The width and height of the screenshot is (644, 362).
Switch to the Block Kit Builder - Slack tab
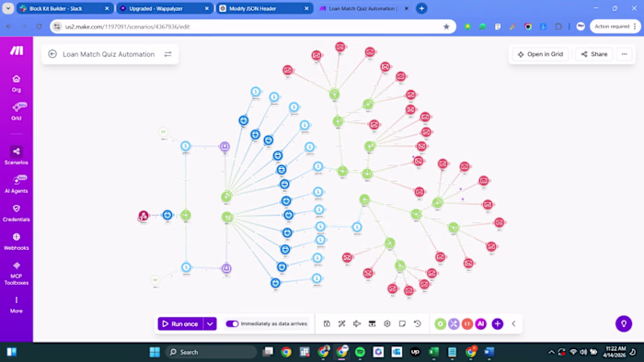(65, 8)
